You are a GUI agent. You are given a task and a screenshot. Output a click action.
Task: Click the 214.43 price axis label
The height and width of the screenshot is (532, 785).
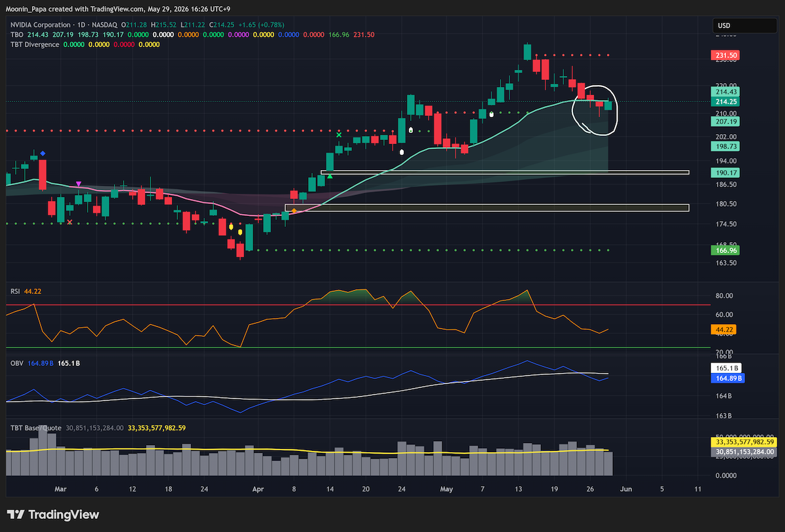click(724, 93)
